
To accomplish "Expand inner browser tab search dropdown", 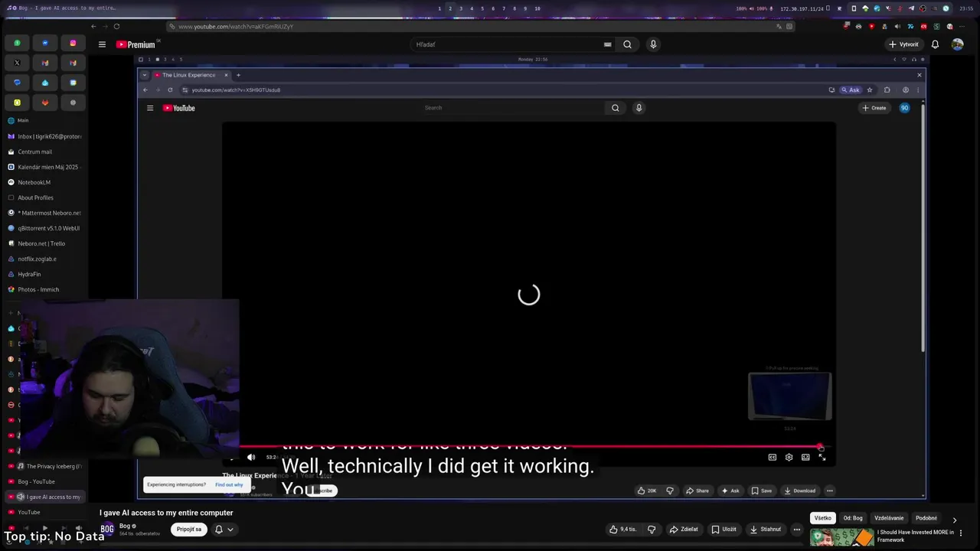I will click(144, 75).
